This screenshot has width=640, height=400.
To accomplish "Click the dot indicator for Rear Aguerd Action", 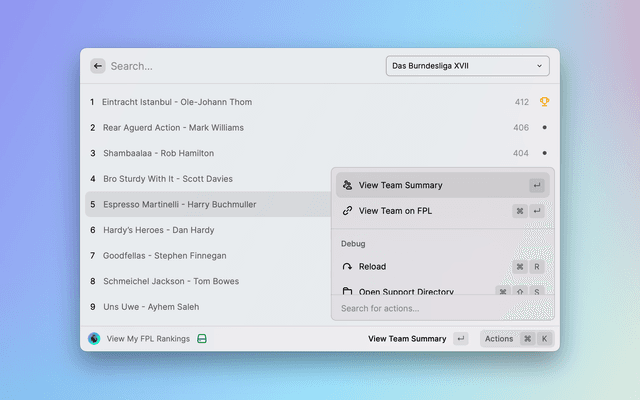I will pos(544,128).
